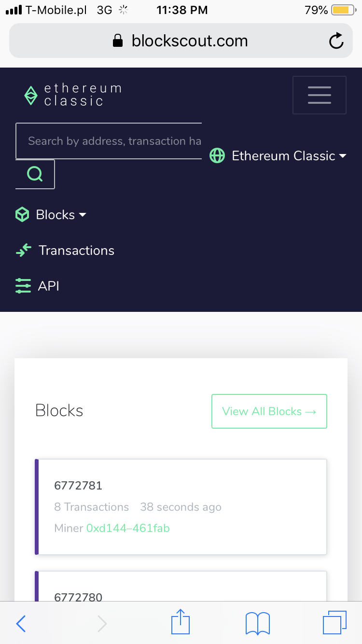Select the globe network icon
The height and width of the screenshot is (644, 362).
click(217, 155)
